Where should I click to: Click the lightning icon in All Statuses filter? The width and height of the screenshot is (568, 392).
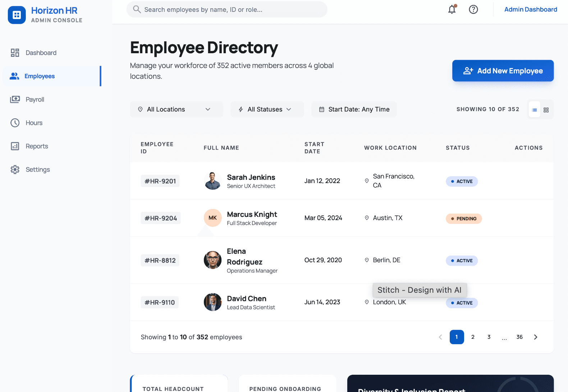click(x=241, y=109)
